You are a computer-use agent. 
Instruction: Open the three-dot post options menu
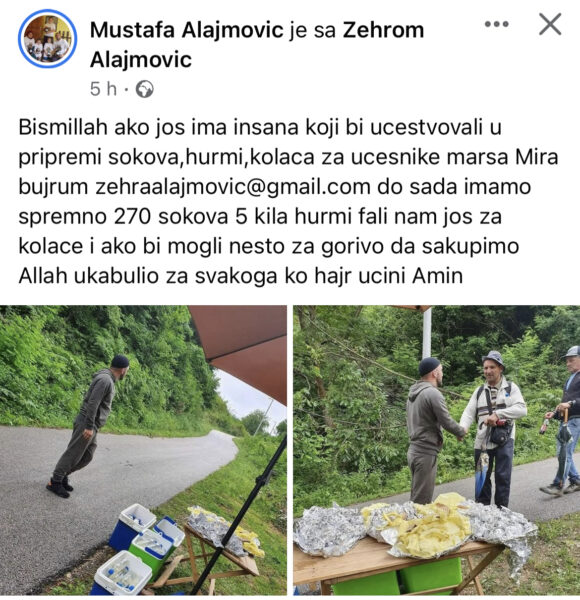(x=496, y=24)
